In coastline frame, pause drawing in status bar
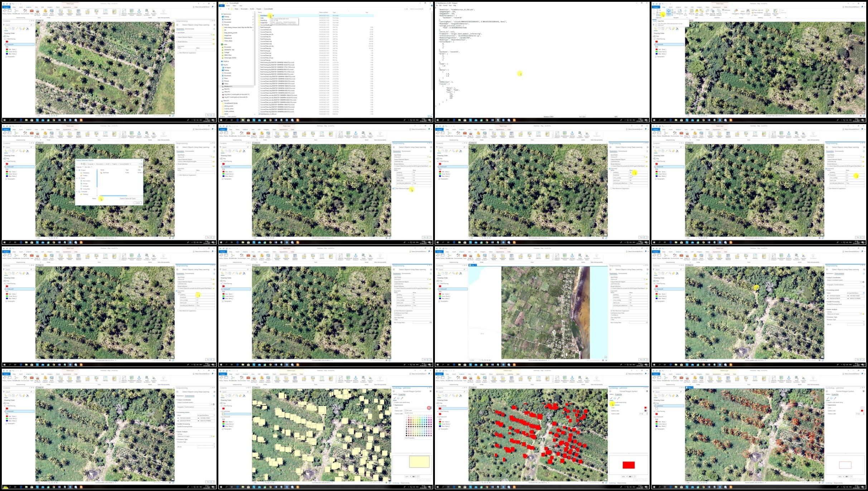 (x=603, y=360)
